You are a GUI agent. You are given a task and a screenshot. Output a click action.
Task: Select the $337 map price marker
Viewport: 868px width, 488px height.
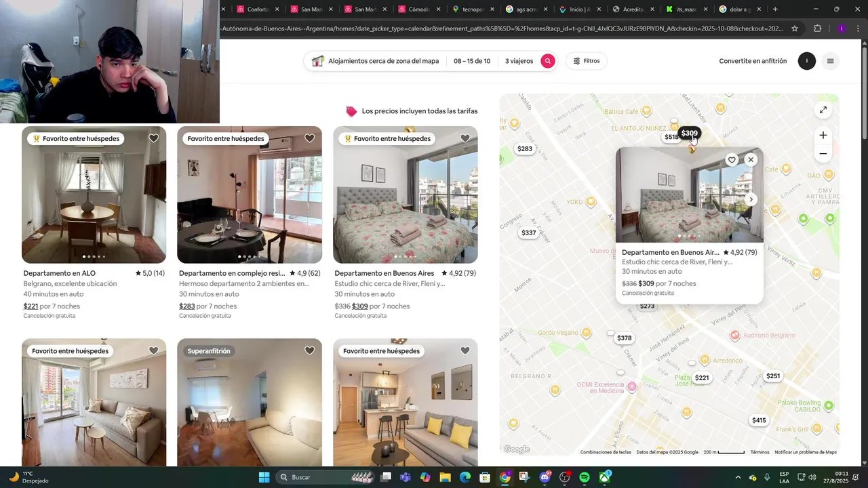coord(528,232)
